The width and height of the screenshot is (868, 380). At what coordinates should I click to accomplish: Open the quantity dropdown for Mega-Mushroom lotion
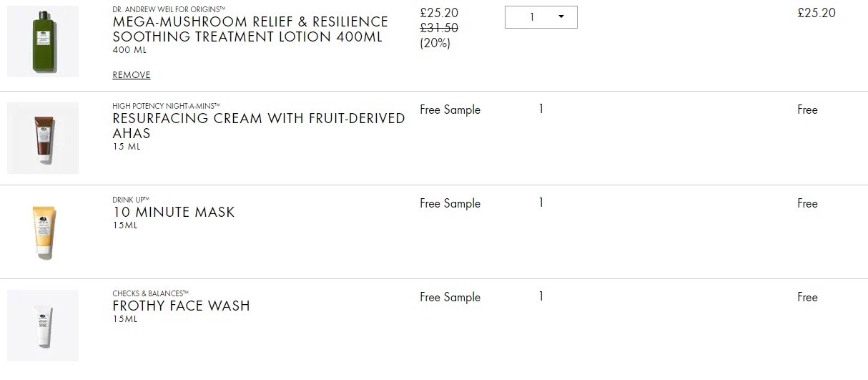coord(541,17)
